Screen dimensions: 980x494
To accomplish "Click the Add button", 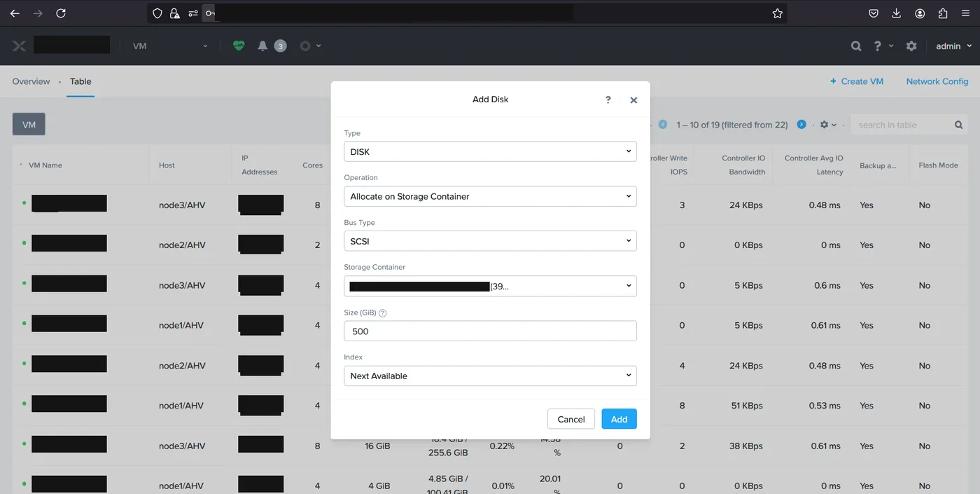I will [619, 419].
